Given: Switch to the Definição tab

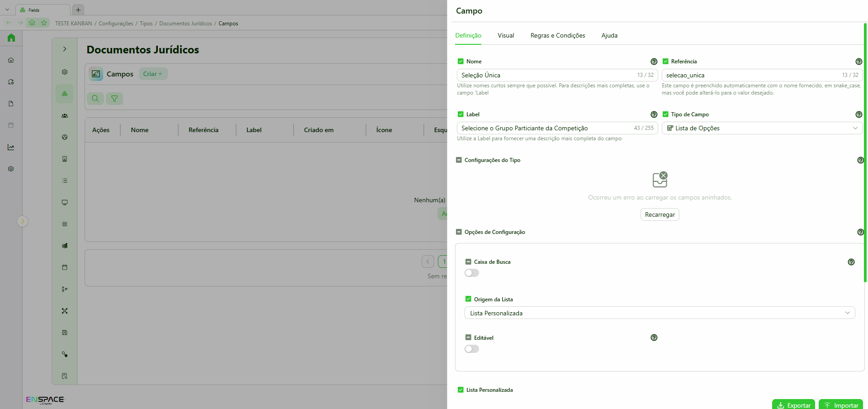Looking at the screenshot, I should point(468,35).
